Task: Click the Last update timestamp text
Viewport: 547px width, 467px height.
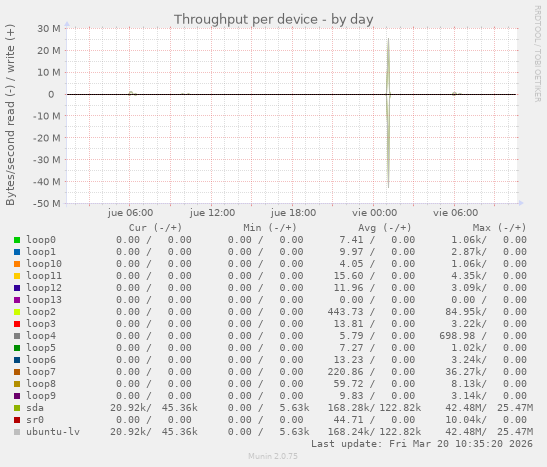Action: [x=422, y=444]
